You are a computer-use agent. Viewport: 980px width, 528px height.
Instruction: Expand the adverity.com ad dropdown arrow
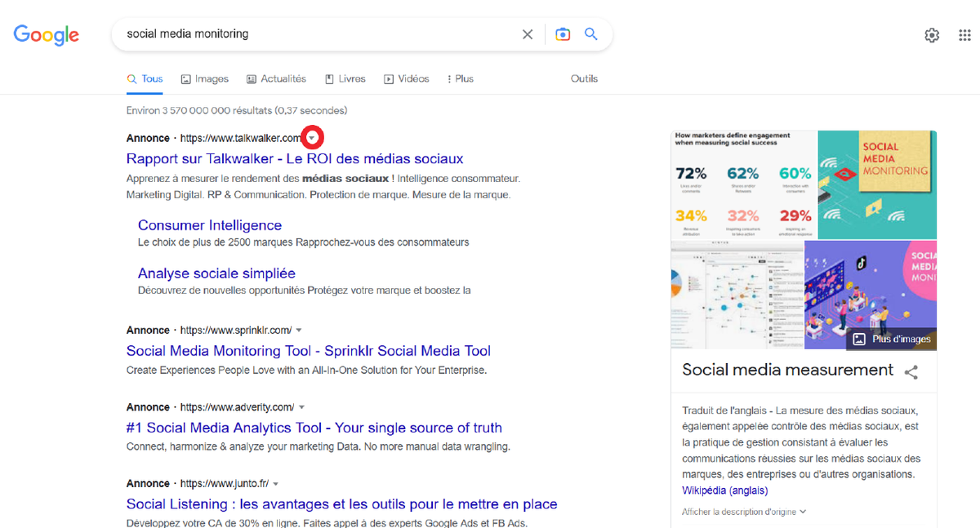coord(301,407)
